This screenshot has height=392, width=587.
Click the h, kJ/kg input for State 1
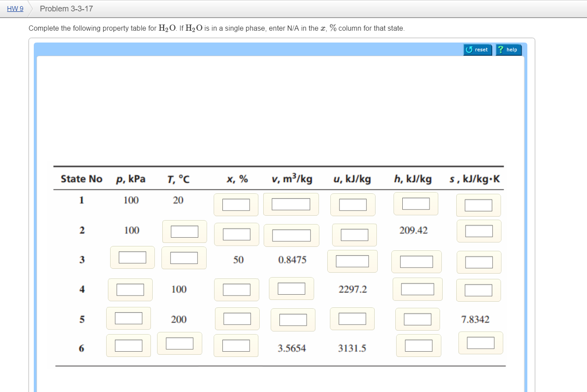415,203
